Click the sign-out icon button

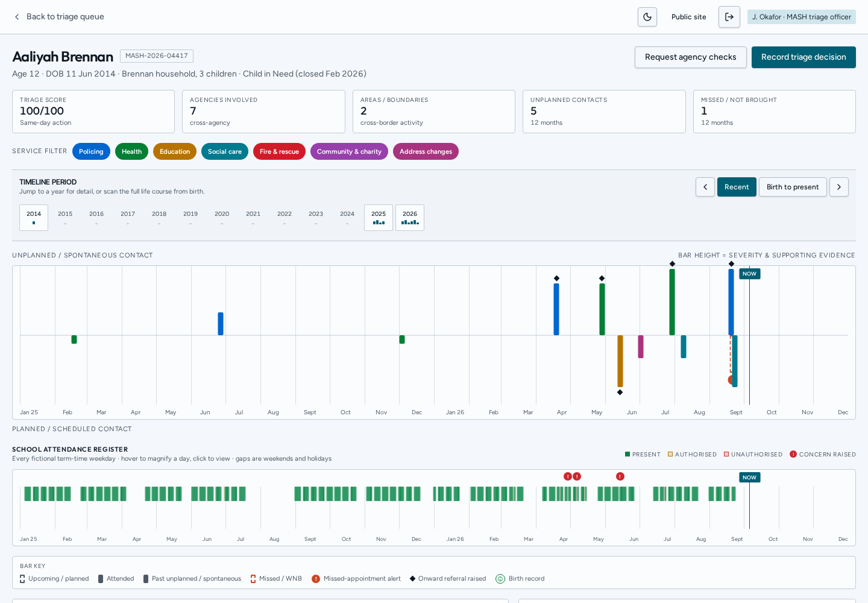[x=729, y=17]
